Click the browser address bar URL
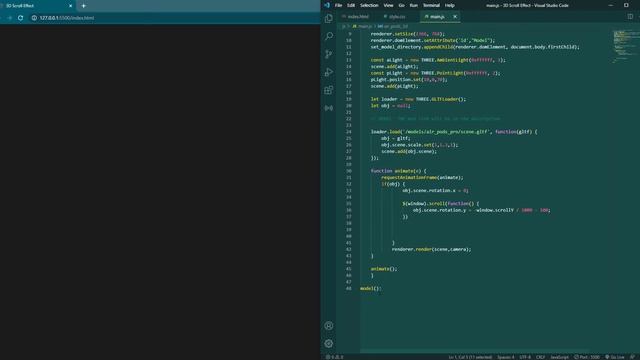The height and width of the screenshot is (360, 640). [x=67, y=18]
